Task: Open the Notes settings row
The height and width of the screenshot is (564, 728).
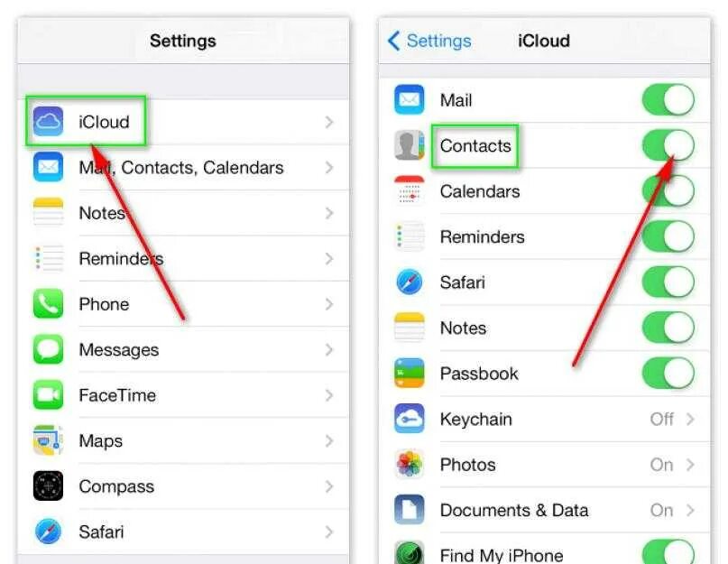Action: (x=184, y=213)
